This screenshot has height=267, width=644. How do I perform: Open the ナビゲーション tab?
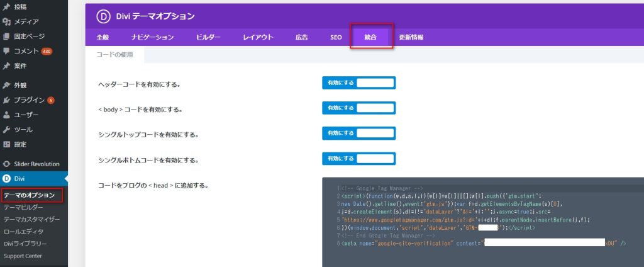tap(152, 37)
